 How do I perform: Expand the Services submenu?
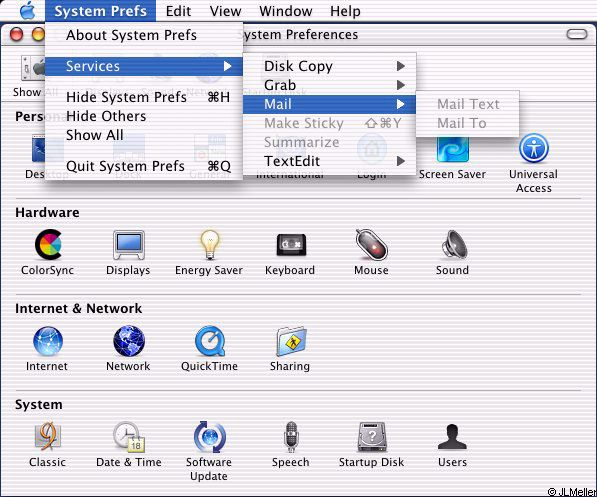(x=144, y=66)
